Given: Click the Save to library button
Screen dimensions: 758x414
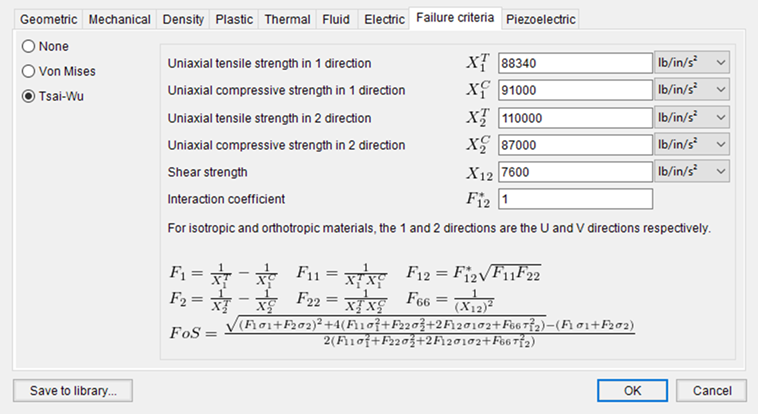Looking at the screenshot, I should tap(73, 390).
